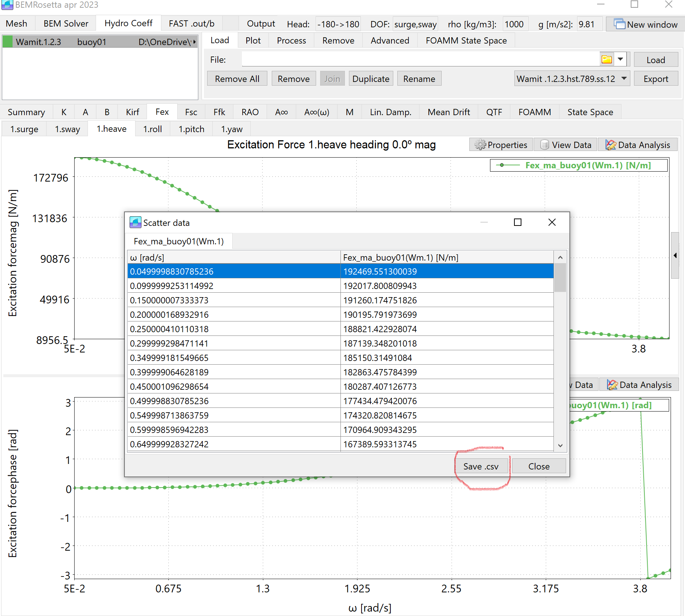This screenshot has width=685, height=616.
Task: Open Data Analysis on the upper plot
Action: tap(611, 144)
